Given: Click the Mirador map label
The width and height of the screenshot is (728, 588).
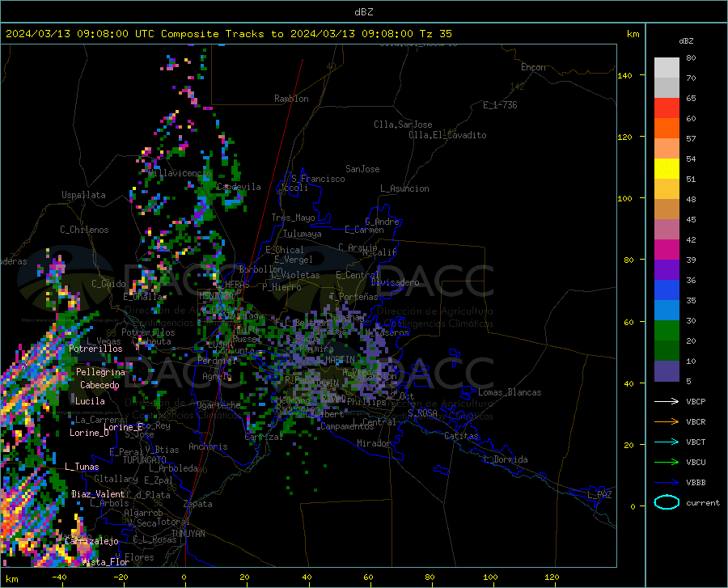Looking at the screenshot, I should pos(373,443).
